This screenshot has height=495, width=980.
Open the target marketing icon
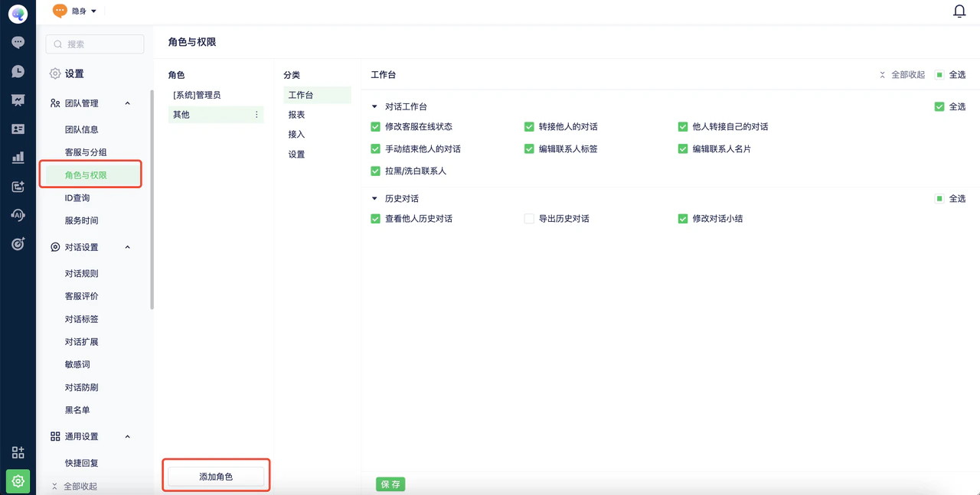click(18, 244)
